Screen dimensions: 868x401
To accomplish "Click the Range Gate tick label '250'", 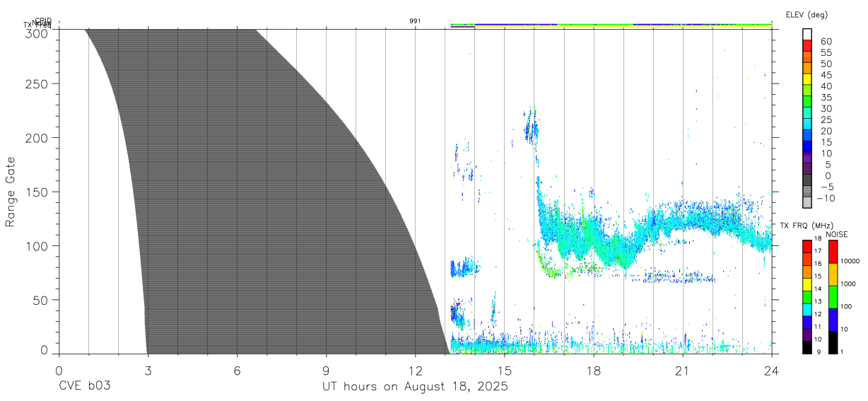I will 37,83.
